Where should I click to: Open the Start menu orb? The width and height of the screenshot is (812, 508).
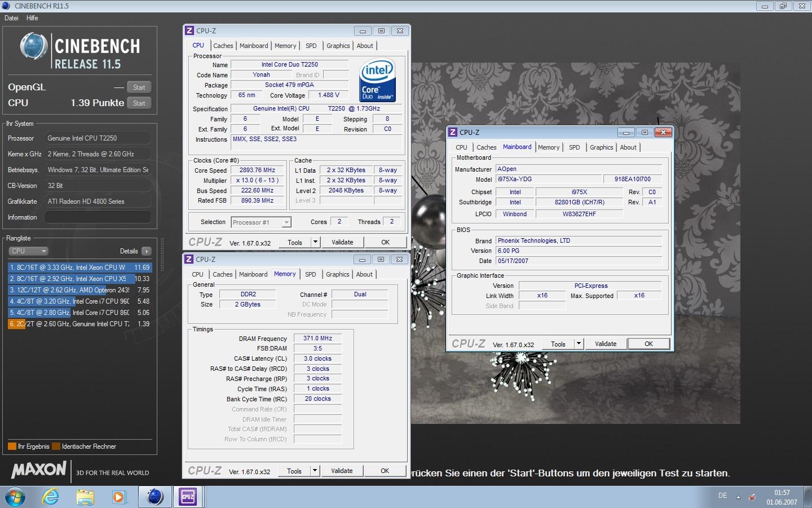(x=15, y=497)
